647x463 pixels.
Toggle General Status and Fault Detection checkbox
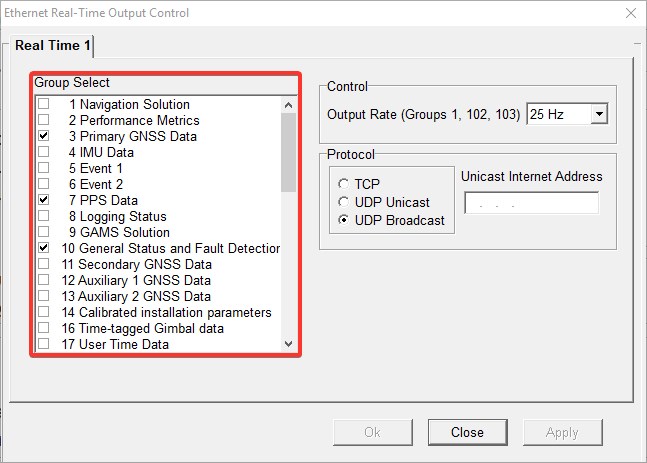[x=43, y=248]
